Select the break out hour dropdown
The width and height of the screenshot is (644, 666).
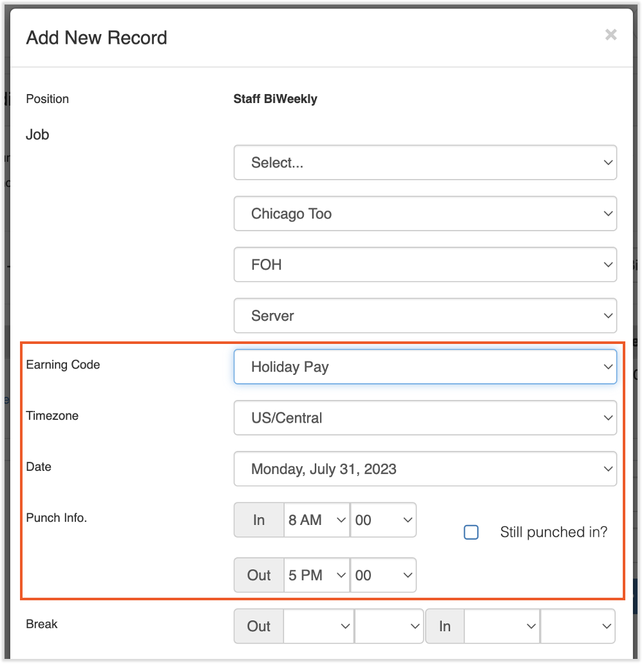pos(319,626)
